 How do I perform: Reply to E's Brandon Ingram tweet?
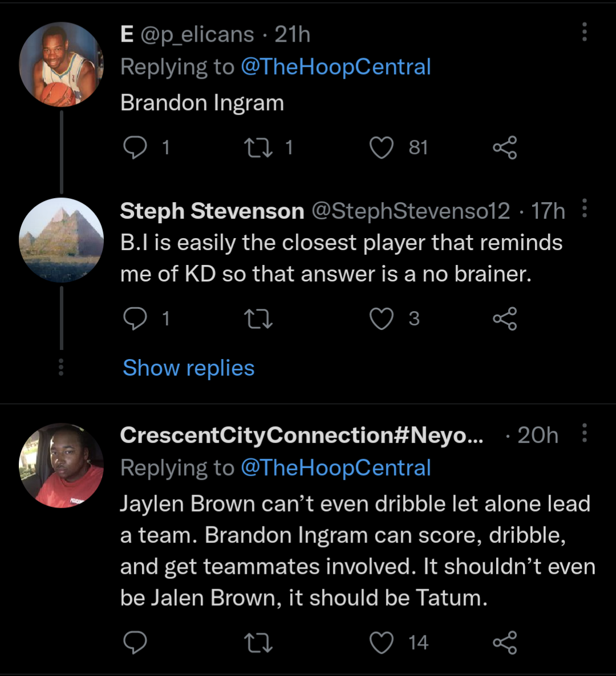pyautogui.click(x=135, y=147)
